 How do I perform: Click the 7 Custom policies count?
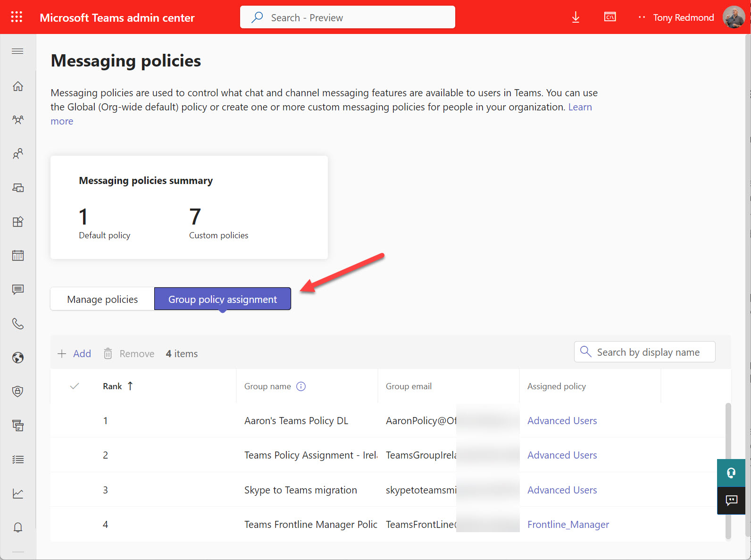pyautogui.click(x=218, y=224)
